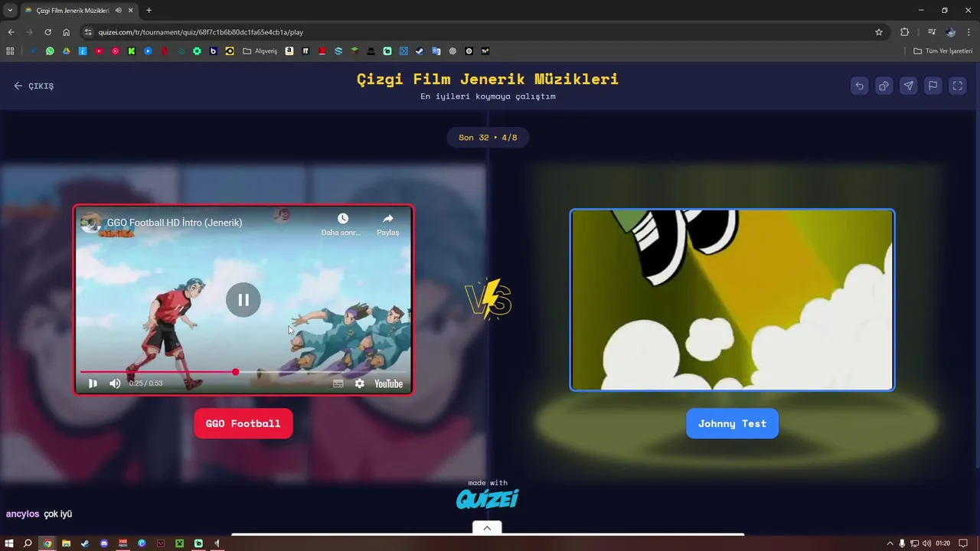Screen dimensions: 980x551
Task: Pause the video with the center pause button
Action: point(243,300)
